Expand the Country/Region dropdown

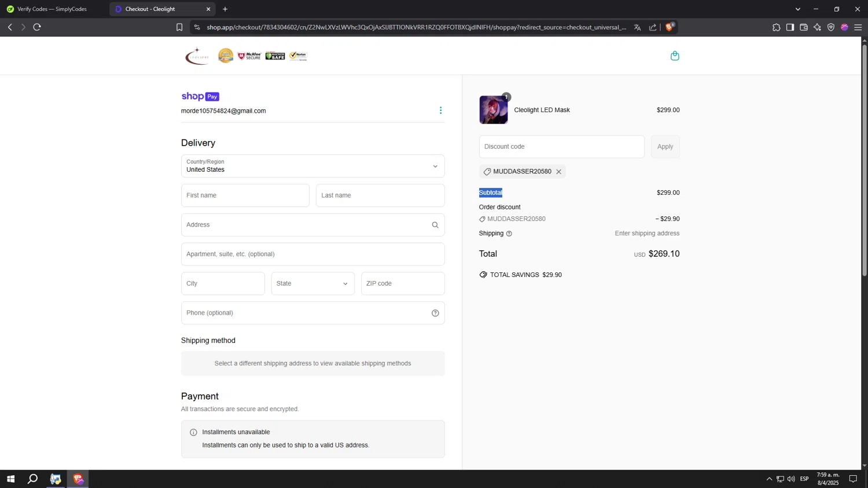pos(313,166)
